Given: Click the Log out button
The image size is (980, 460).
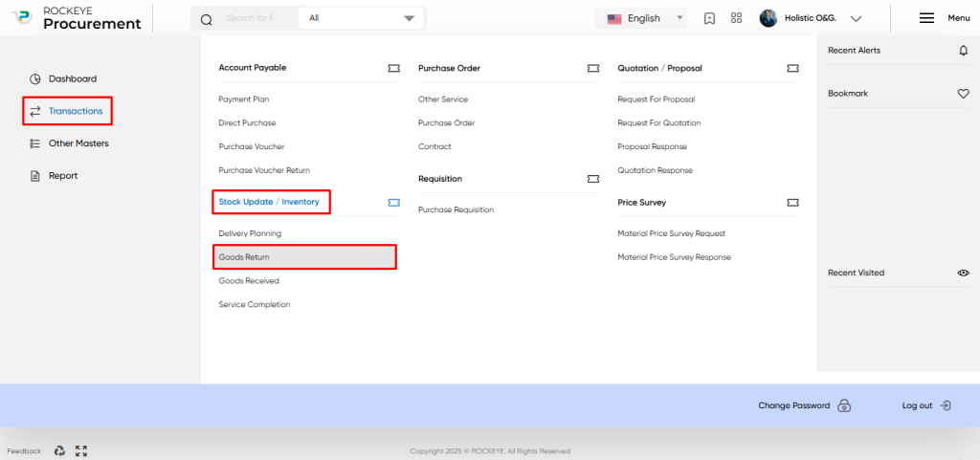Looking at the screenshot, I should (926, 405).
